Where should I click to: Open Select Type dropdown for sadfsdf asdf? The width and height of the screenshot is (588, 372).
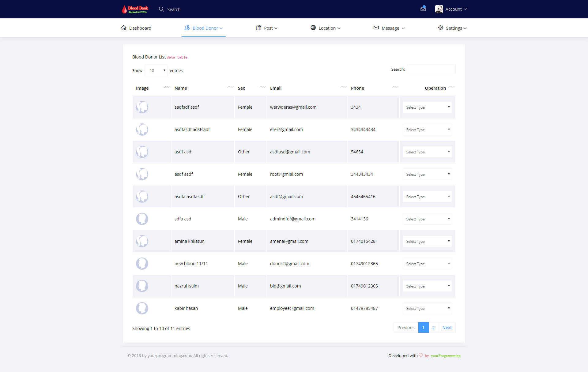tap(427, 107)
